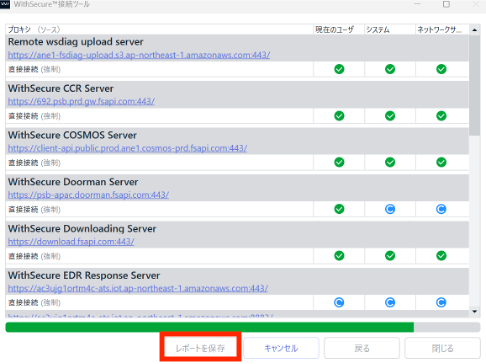Image resolution: width=486 pixels, height=364 pixels.
Task: Click network service check for WithSecure CCR Server
Action: (x=441, y=116)
